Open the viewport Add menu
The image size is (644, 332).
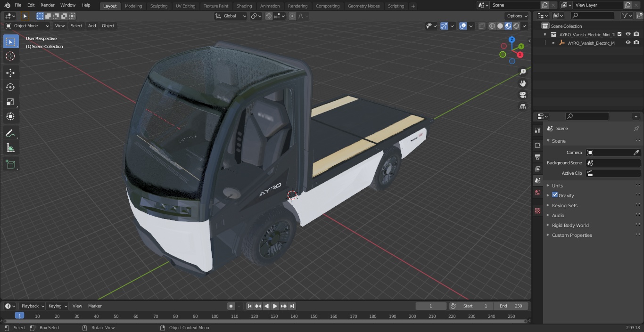point(92,26)
